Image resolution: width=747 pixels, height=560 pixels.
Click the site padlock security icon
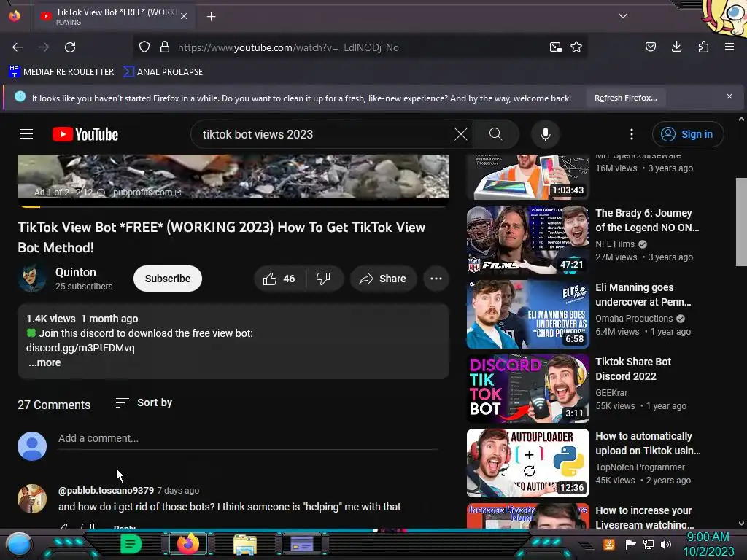(x=165, y=47)
